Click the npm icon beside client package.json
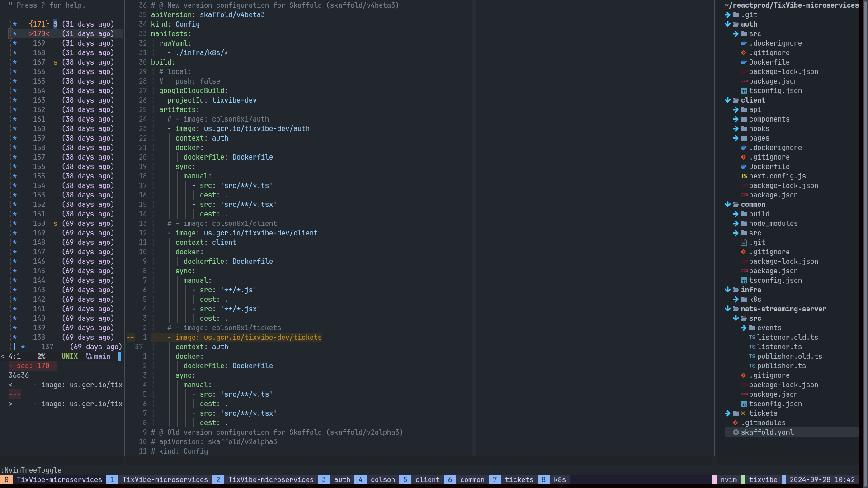This screenshot has width=868, height=488. coord(744,195)
